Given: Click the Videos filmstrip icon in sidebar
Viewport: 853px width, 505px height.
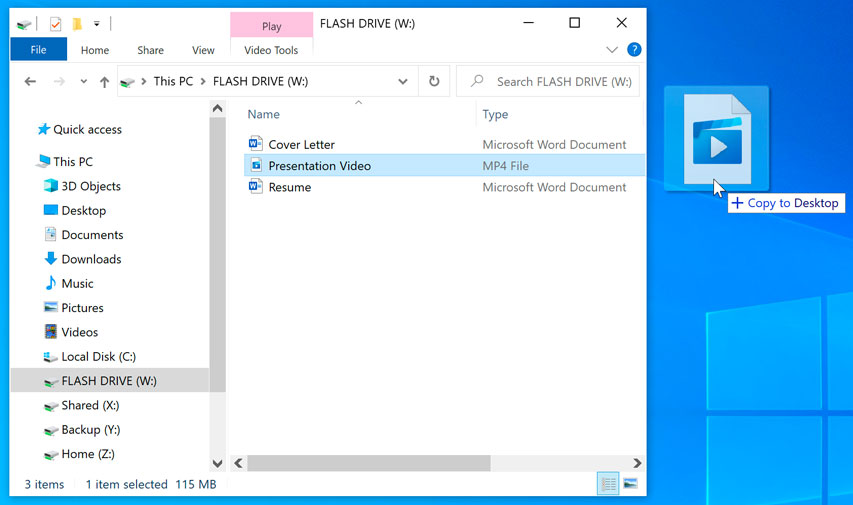Looking at the screenshot, I should click(x=51, y=331).
